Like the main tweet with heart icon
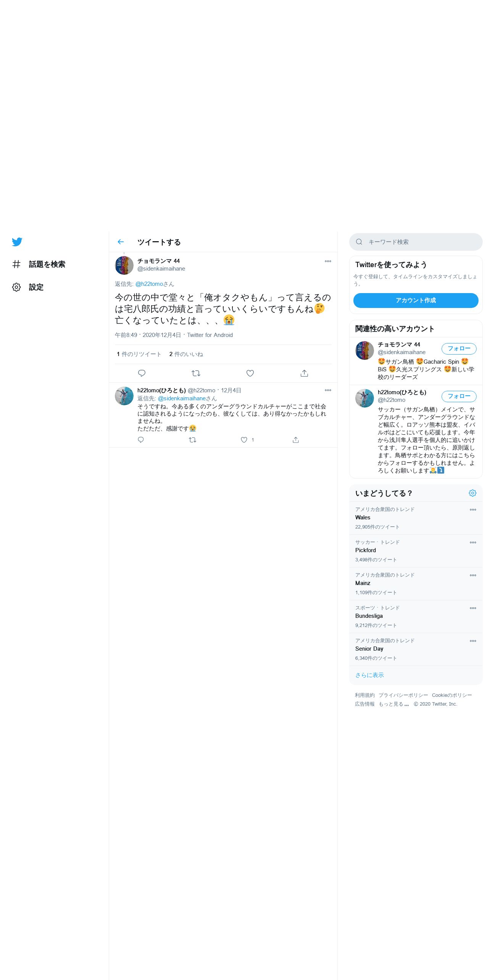 [x=250, y=373]
